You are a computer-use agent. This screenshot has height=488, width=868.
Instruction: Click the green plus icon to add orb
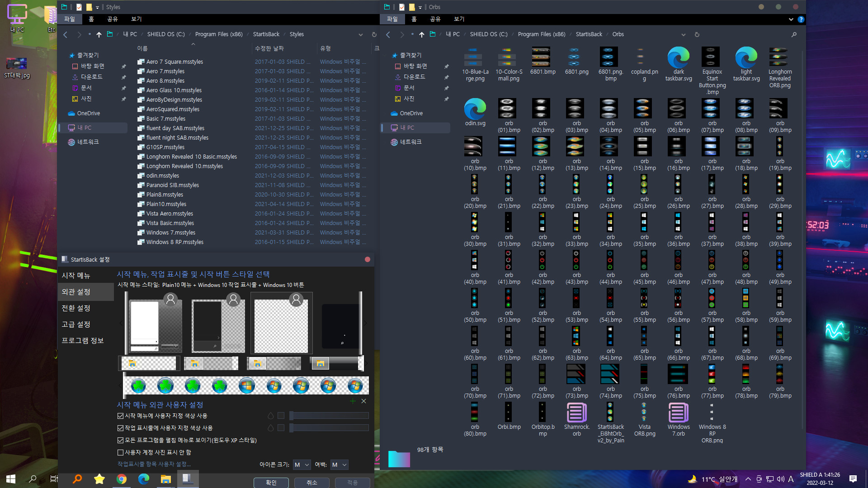(353, 401)
